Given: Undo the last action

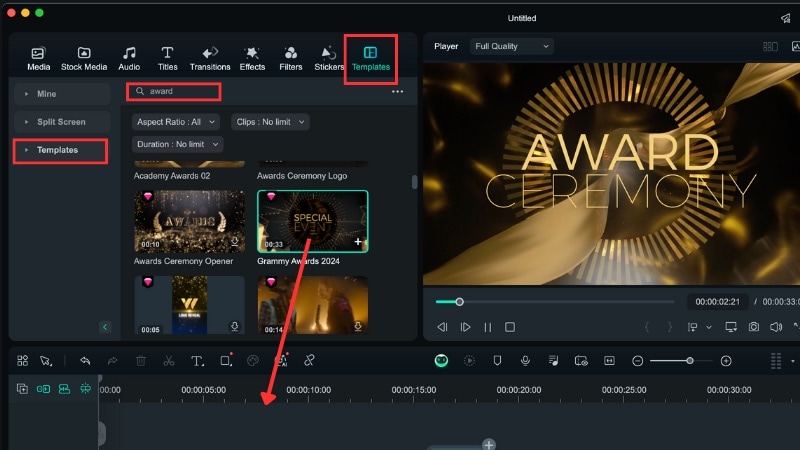Looking at the screenshot, I should click(85, 361).
